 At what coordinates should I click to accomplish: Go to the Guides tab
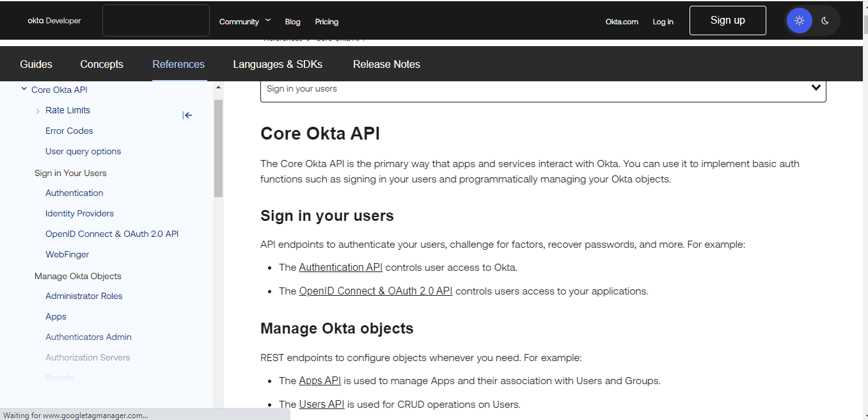[x=36, y=64]
